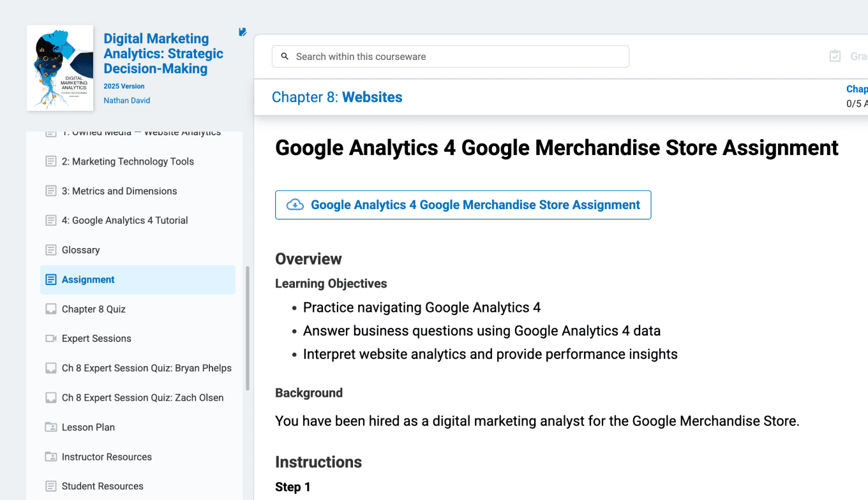Image resolution: width=868 pixels, height=500 pixels.
Task: Click the Learning Objectives subheading
Action: [x=331, y=284]
